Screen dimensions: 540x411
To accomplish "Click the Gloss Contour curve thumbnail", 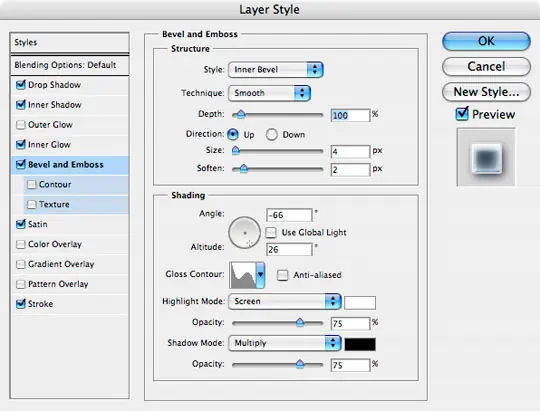I will (243, 275).
